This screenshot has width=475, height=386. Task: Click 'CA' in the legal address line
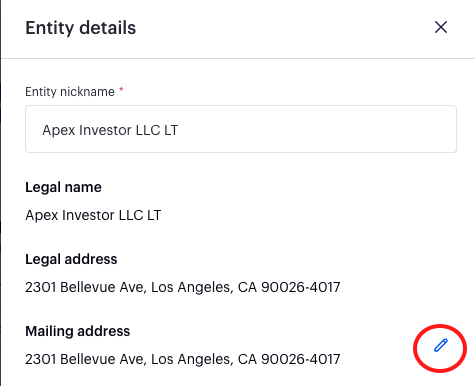[247, 287]
